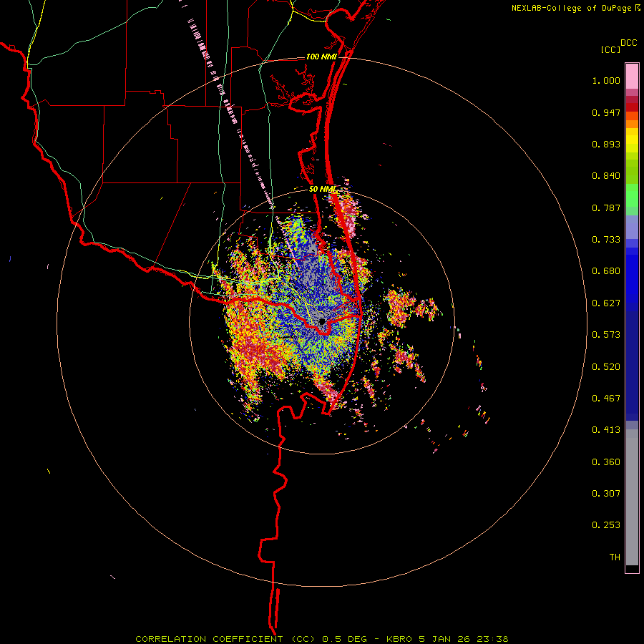The width and height of the screenshot is (644, 644).
Task: Click the 0.413 scale value
Action: pyautogui.click(x=606, y=430)
